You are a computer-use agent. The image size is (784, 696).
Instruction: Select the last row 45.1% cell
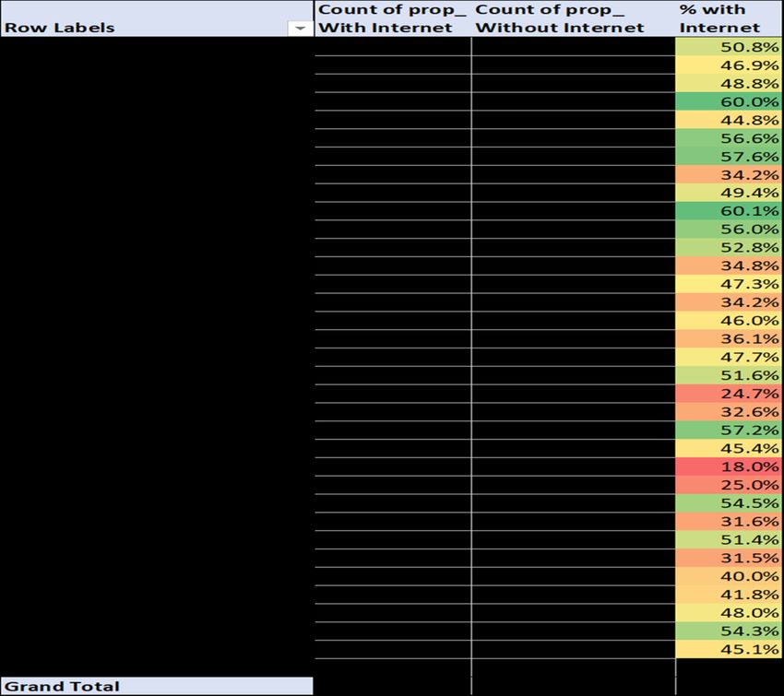point(728,649)
